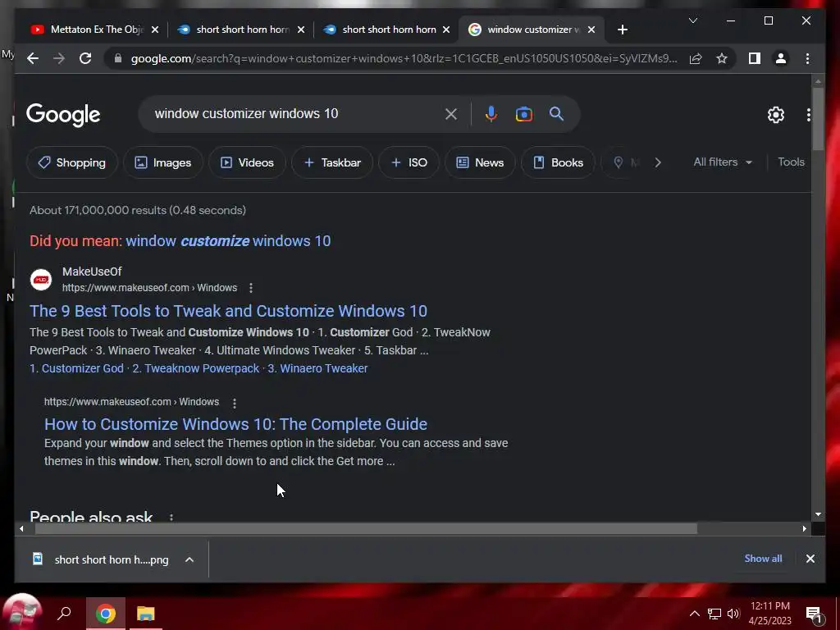Show hidden system tray icons

pos(694,614)
